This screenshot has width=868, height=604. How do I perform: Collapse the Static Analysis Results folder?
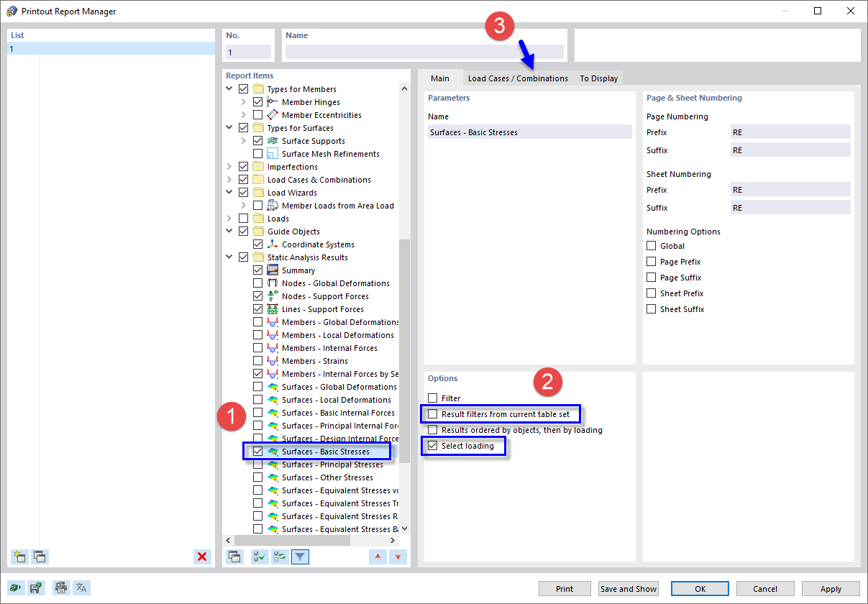click(x=229, y=257)
